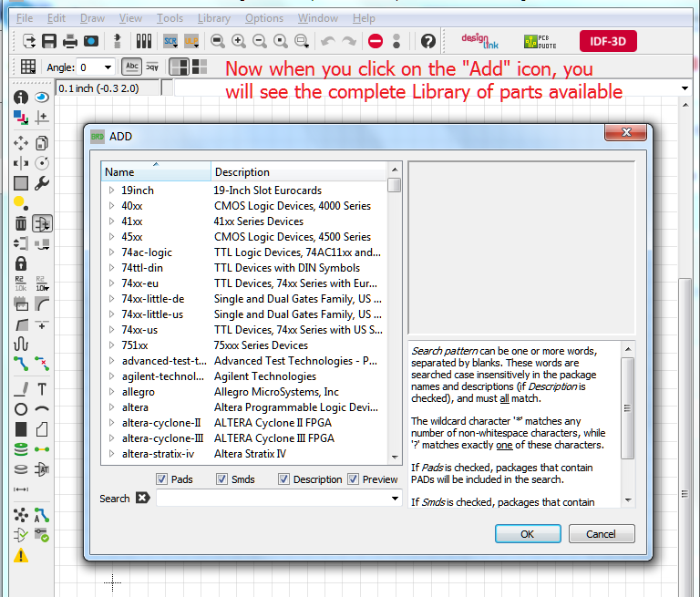
Task: Expand the altera-stratix-iv library
Action: [111, 454]
